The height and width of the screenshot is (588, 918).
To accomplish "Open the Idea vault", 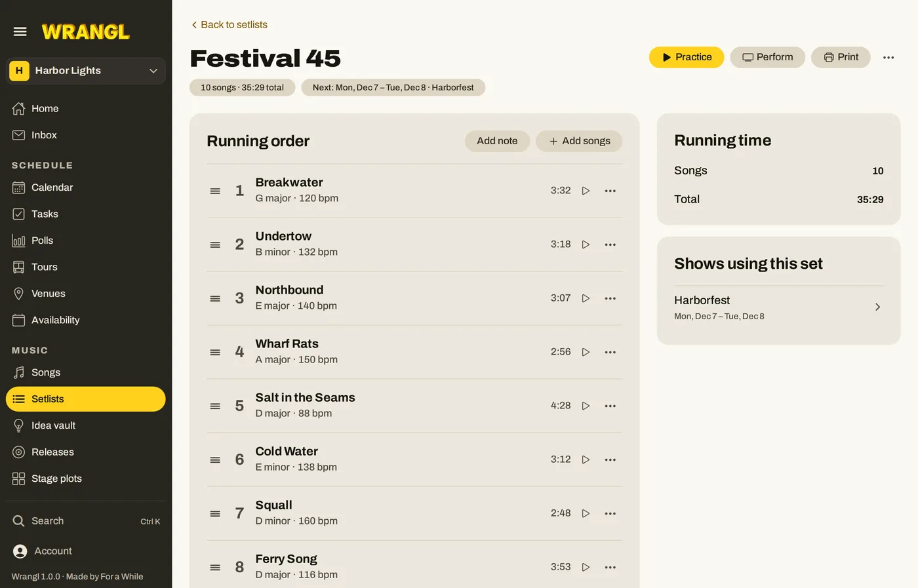I will coord(86,425).
